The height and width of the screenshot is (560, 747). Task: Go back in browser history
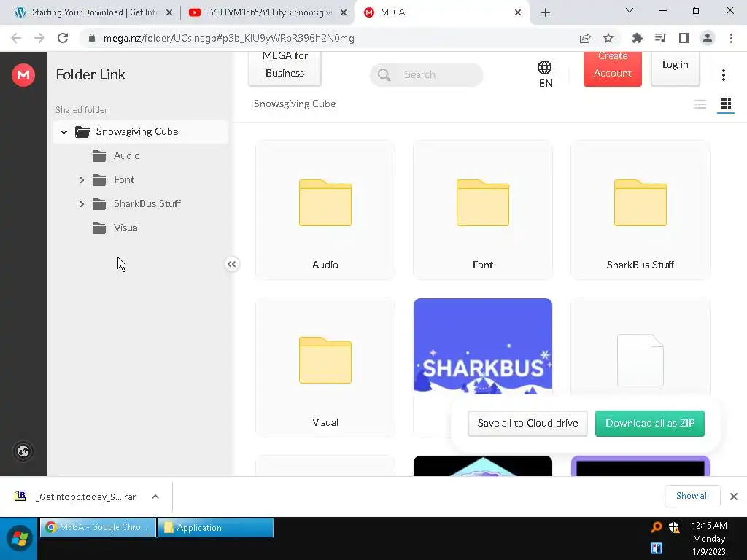click(x=16, y=38)
